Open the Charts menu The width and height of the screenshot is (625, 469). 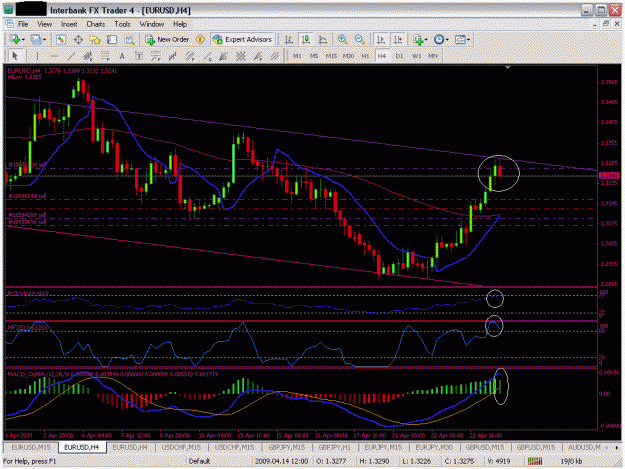pos(96,24)
